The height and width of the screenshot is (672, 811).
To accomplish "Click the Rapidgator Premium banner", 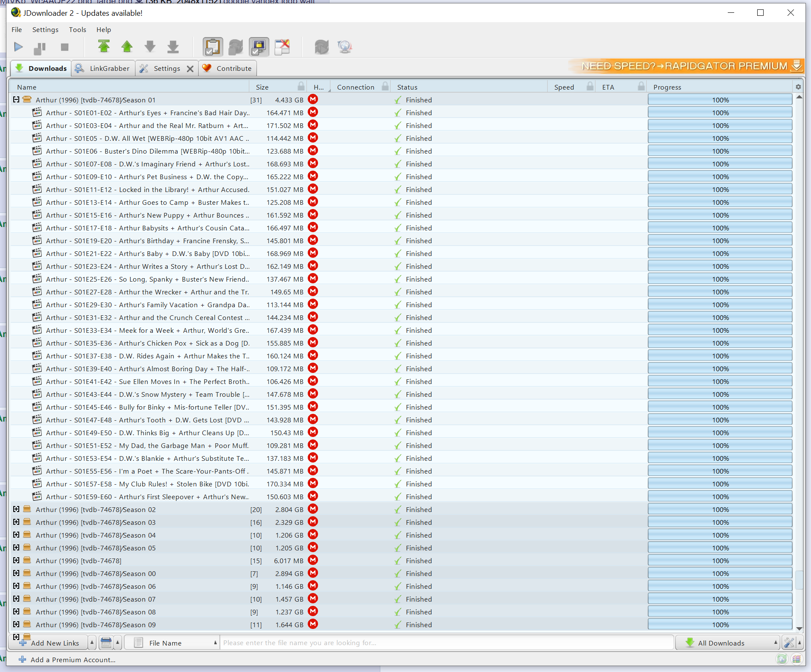I will (x=686, y=66).
